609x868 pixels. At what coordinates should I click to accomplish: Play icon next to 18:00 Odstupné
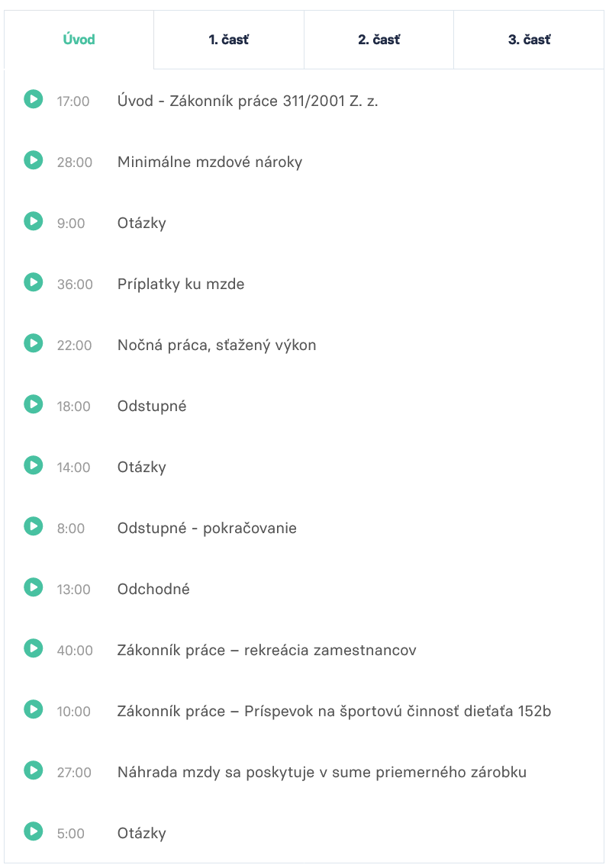[34, 404]
